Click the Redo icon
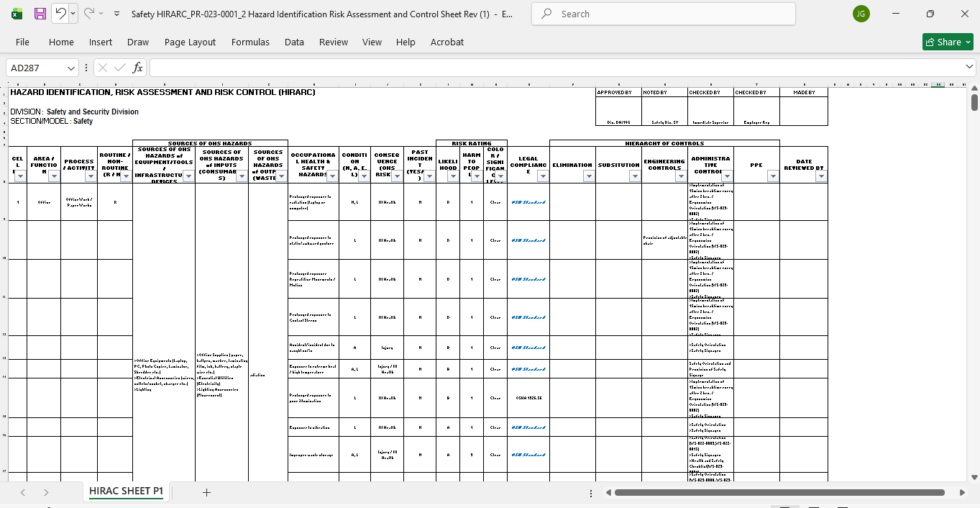Image resolution: width=980 pixels, height=508 pixels. (89, 14)
